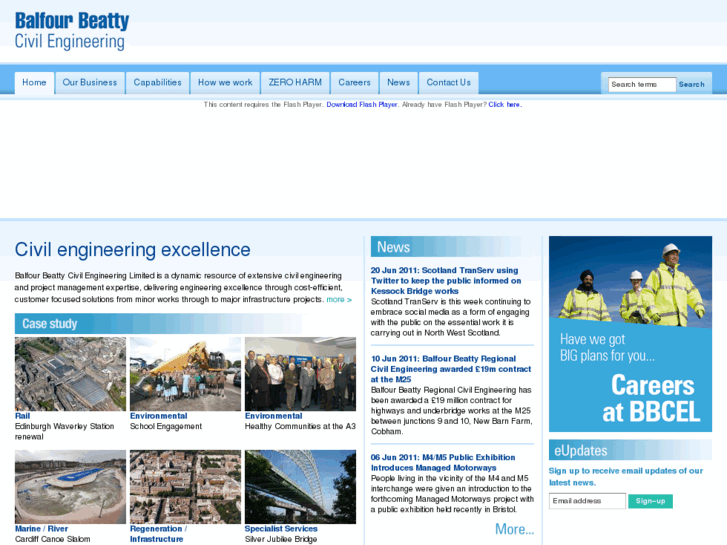This screenshot has width=727, height=545.
Task: Open the 'more >' link after intro text
Action: [339, 300]
